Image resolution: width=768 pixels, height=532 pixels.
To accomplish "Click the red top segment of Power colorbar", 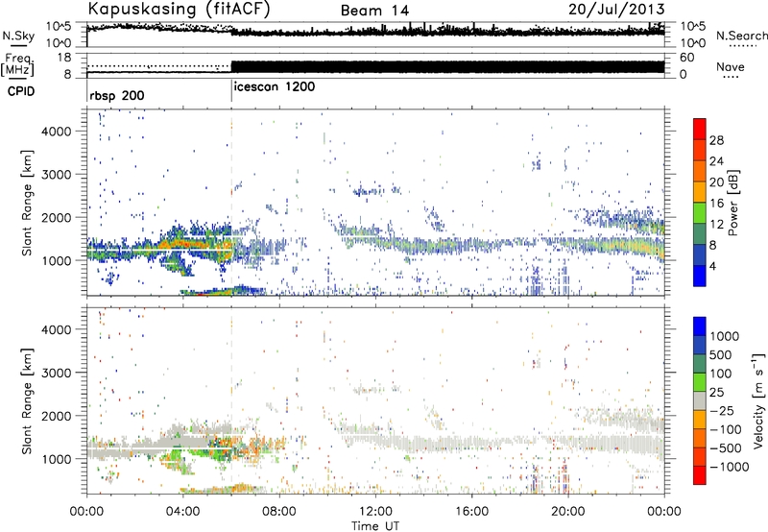I will 700,129.
